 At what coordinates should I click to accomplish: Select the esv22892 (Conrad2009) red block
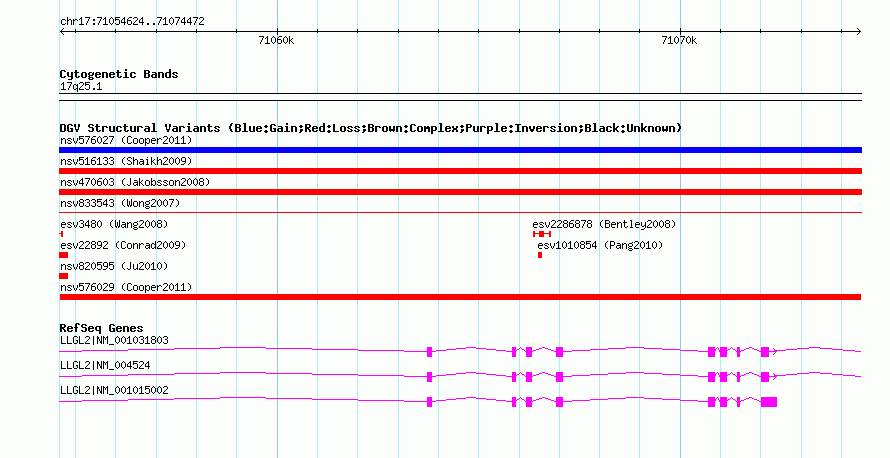pos(64,255)
